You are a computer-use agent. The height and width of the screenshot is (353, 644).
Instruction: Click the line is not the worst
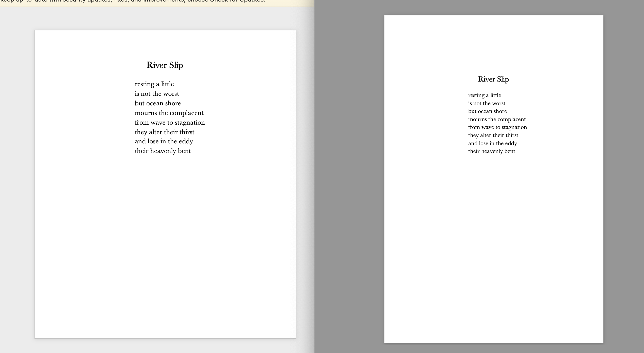[x=157, y=93]
